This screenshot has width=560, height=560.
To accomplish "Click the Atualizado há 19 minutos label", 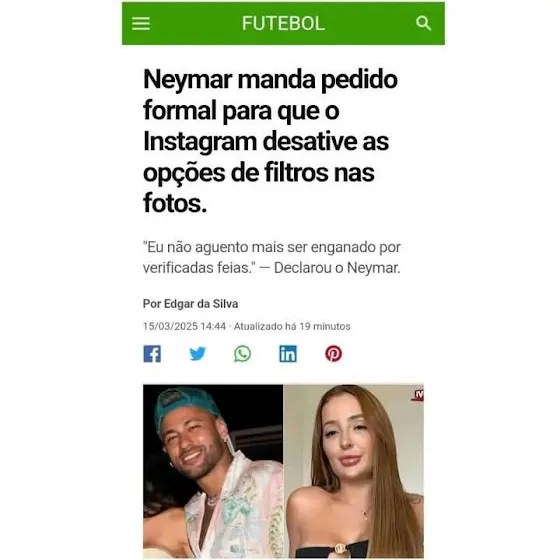I will [x=292, y=326].
